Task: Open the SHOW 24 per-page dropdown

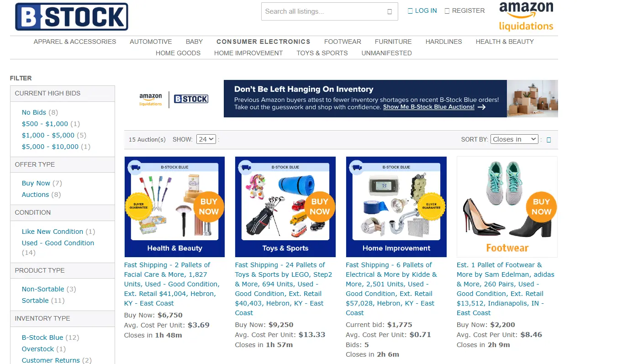Action: tap(206, 139)
